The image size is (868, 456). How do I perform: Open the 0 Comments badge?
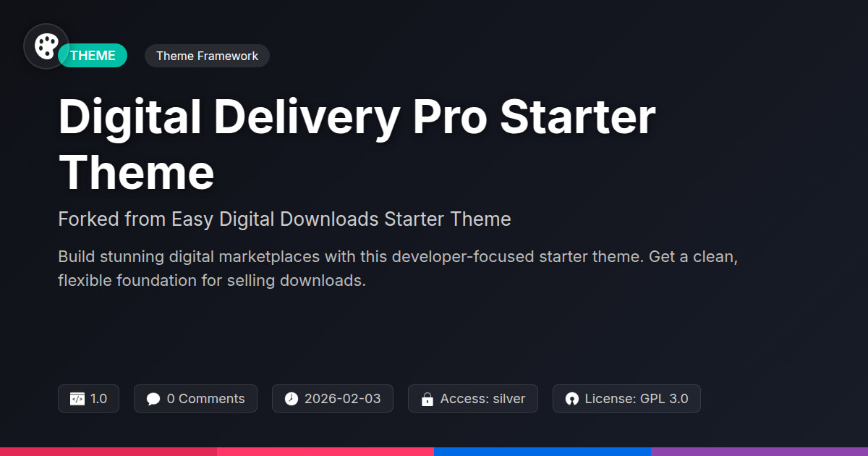pos(195,399)
